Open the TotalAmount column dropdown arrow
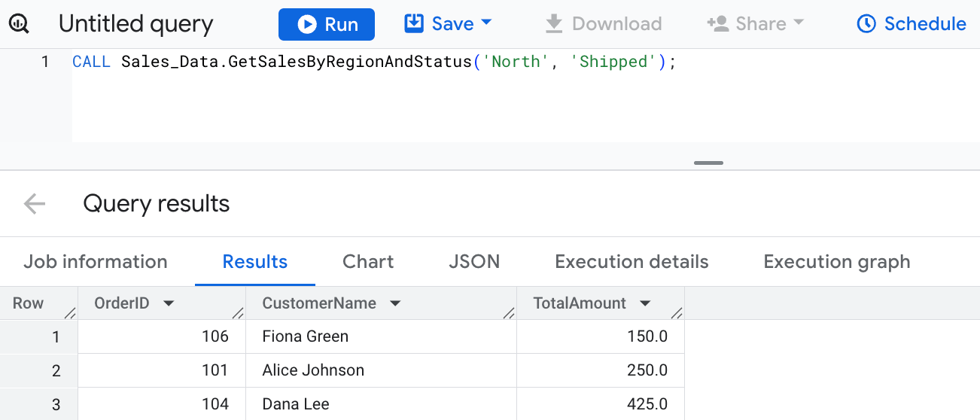980x420 pixels. [x=645, y=304]
